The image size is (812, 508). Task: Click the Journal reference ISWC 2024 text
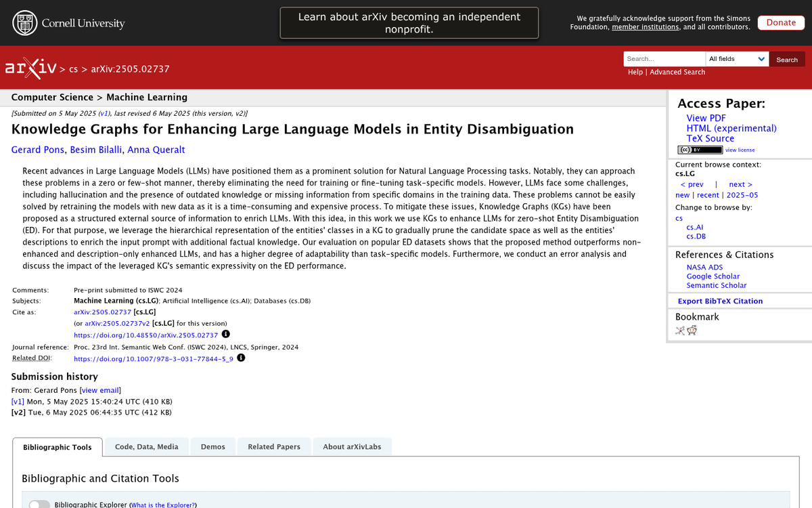tap(186, 347)
